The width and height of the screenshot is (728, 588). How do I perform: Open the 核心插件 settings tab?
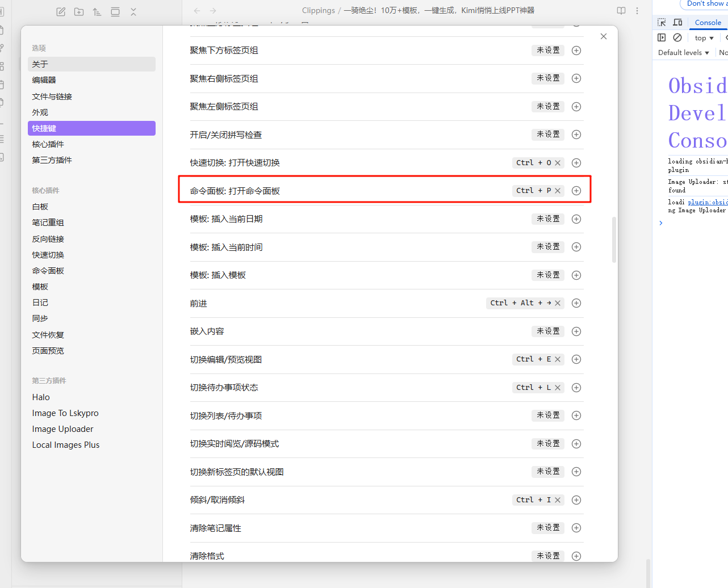[x=48, y=144]
